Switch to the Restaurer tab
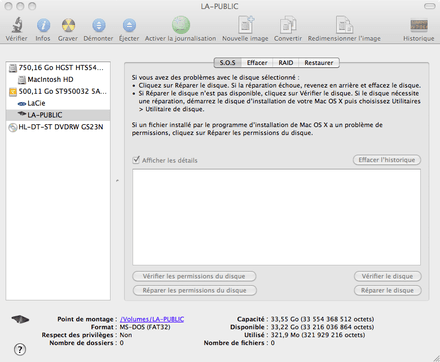Image resolution: width=440 pixels, height=362 pixels. tap(319, 63)
